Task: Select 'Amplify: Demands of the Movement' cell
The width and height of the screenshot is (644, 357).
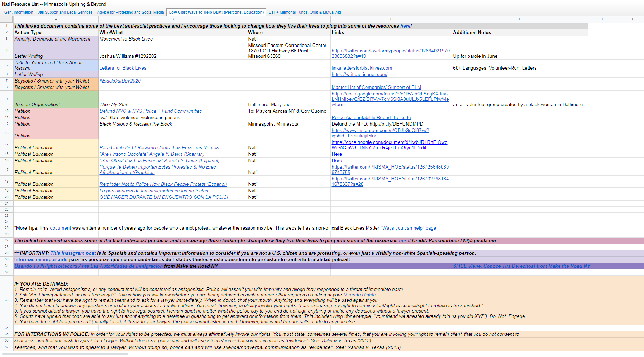Action: (56, 39)
